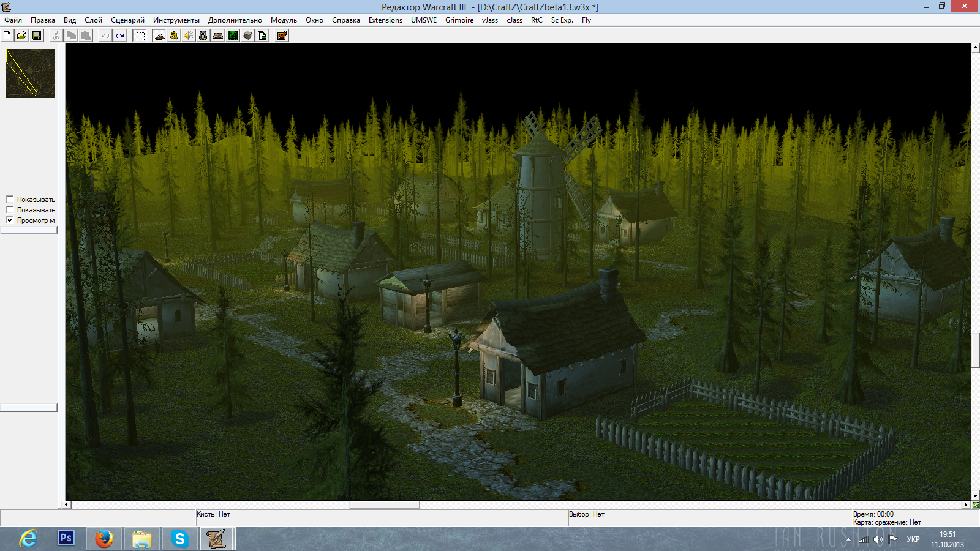Expand hidden system tray icons arrow
Viewport: 980px width, 551px height.
(x=848, y=539)
